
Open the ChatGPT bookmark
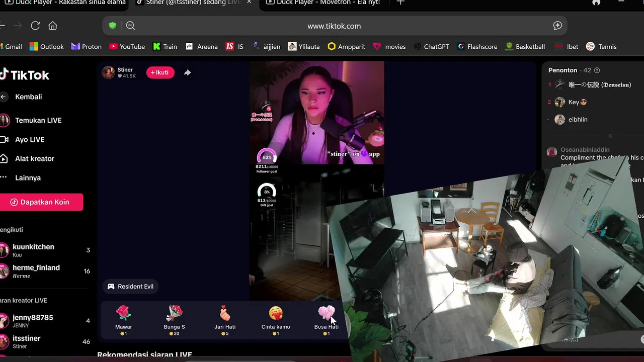tap(431, 46)
